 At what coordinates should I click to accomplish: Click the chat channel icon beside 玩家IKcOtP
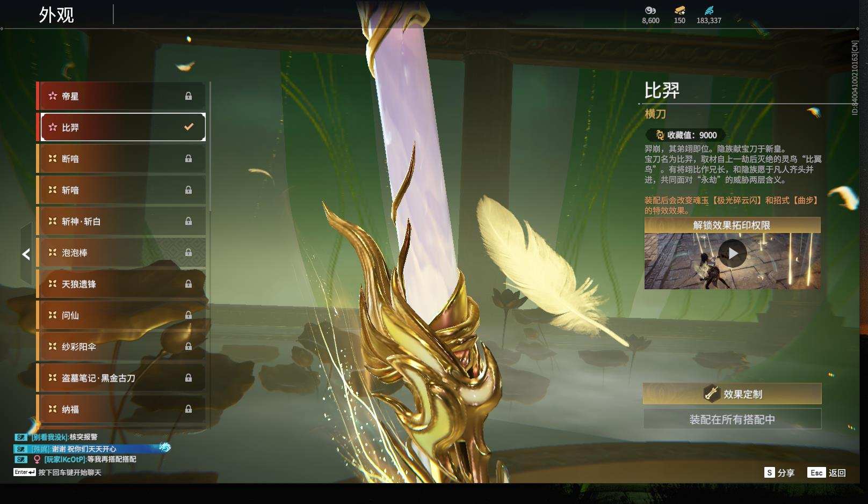click(20, 459)
